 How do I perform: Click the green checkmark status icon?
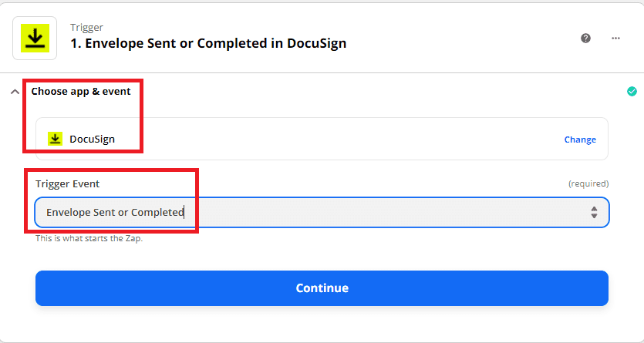(632, 92)
